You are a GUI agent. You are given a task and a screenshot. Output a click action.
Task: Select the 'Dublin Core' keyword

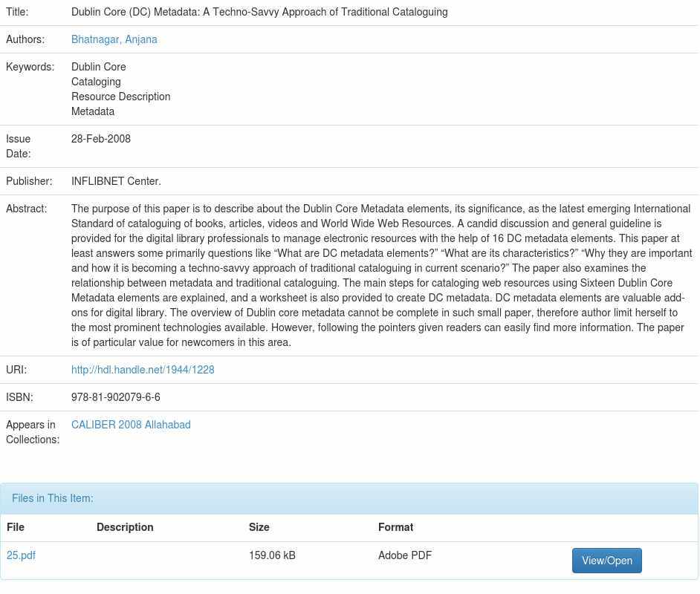pos(99,67)
